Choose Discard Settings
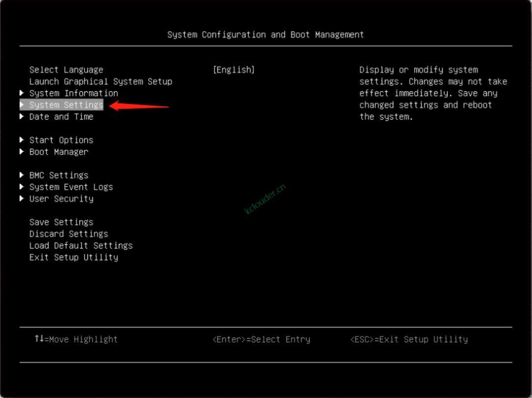The image size is (532, 398). 69,234
